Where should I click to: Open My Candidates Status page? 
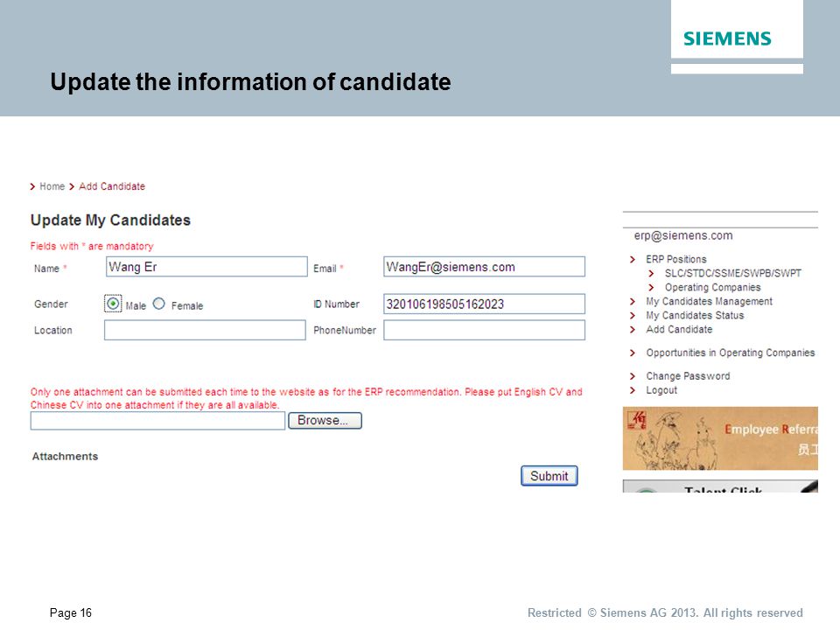tap(695, 316)
